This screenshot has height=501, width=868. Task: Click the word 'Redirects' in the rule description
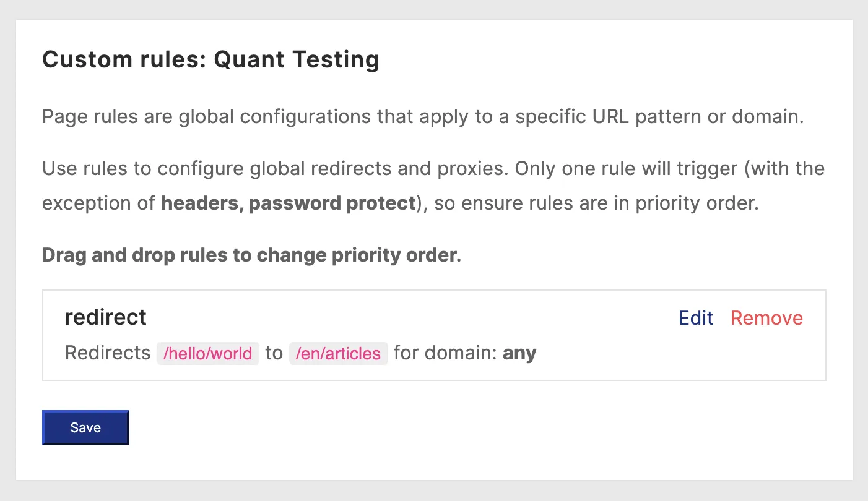108,353
